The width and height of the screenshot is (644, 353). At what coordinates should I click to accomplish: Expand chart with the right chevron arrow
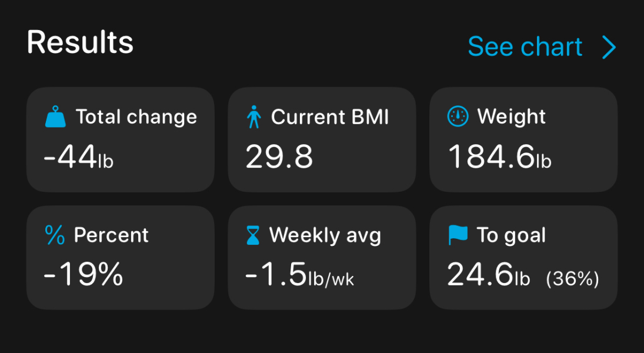click(609, 47)
